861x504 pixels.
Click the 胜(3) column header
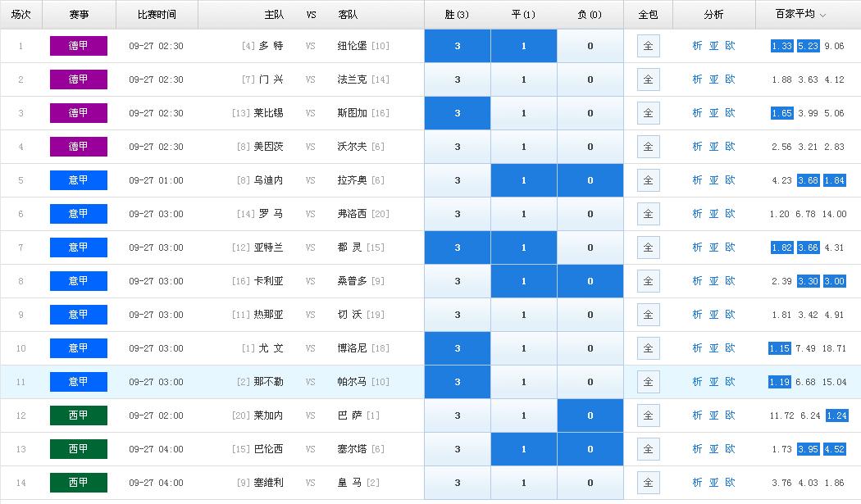457,15
